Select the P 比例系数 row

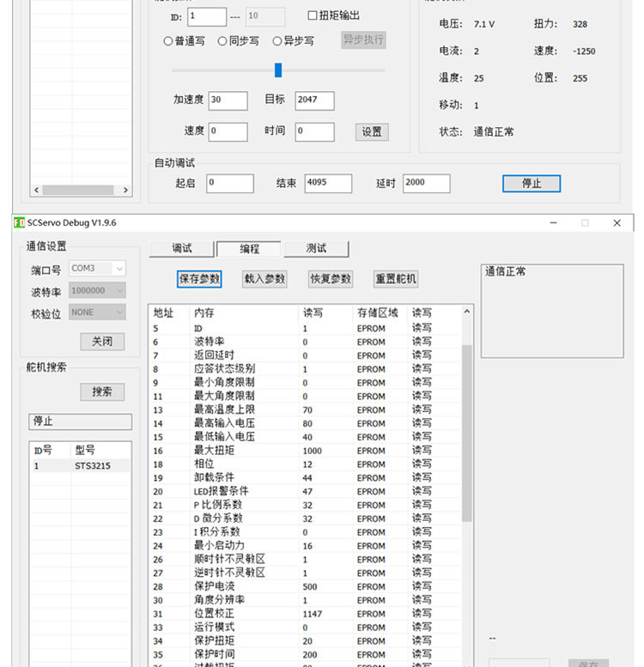306,506
